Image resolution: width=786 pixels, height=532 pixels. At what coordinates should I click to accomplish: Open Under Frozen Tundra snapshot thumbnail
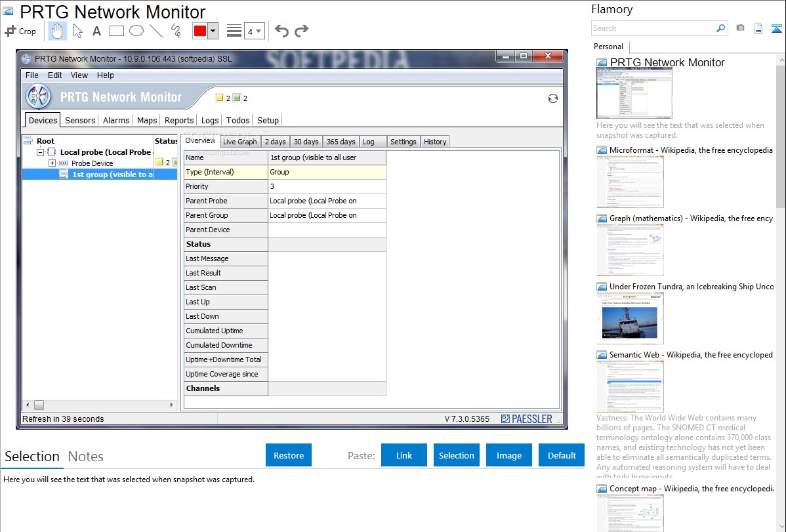[630, 318]
